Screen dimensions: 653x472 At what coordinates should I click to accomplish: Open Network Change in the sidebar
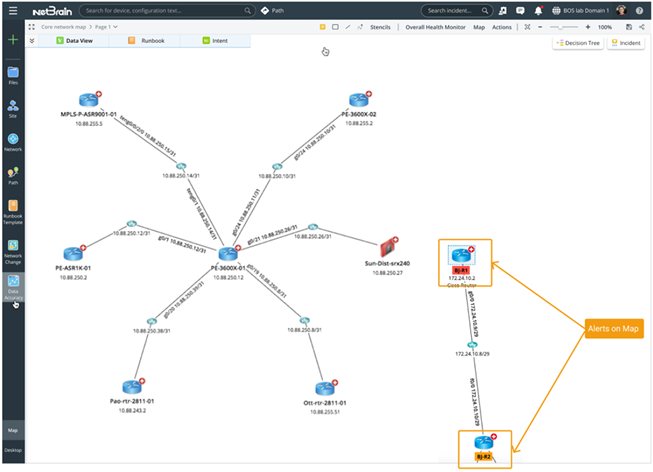pos(13,252)
